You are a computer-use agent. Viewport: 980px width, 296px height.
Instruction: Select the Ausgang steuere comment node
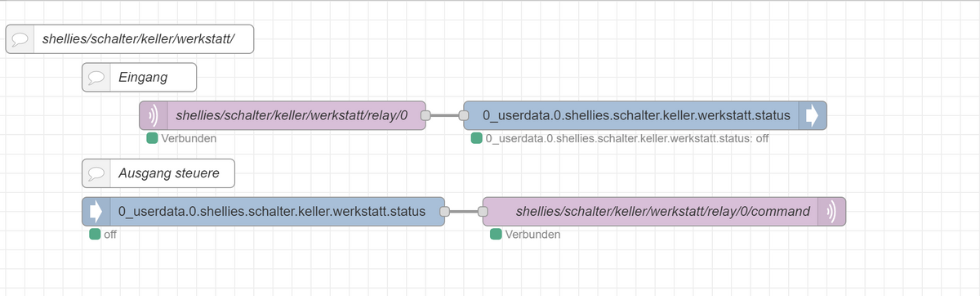tap(158, 173)
